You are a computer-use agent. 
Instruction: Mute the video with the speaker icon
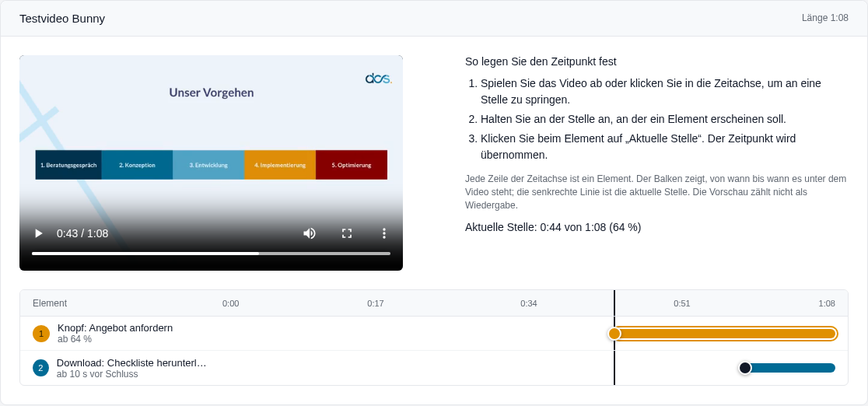pos(310,234)
